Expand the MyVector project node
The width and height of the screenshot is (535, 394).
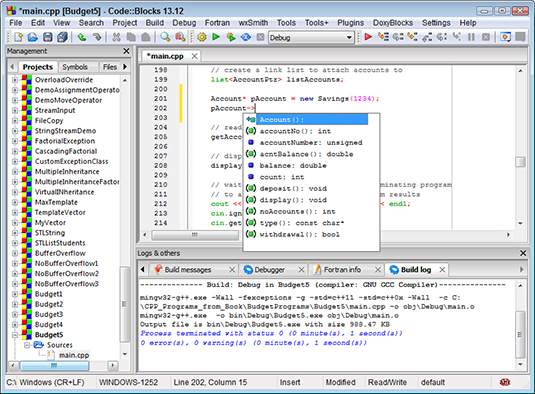15,222
